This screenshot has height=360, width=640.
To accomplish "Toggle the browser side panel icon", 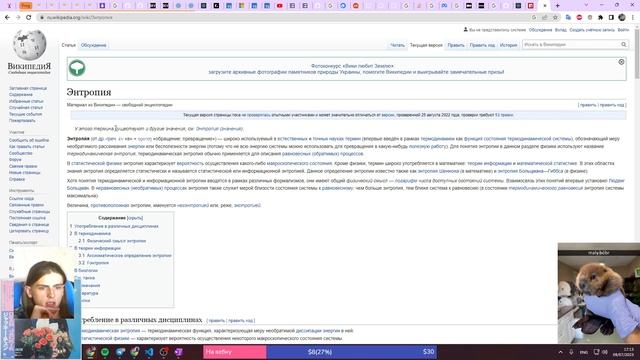I will 611,18.
